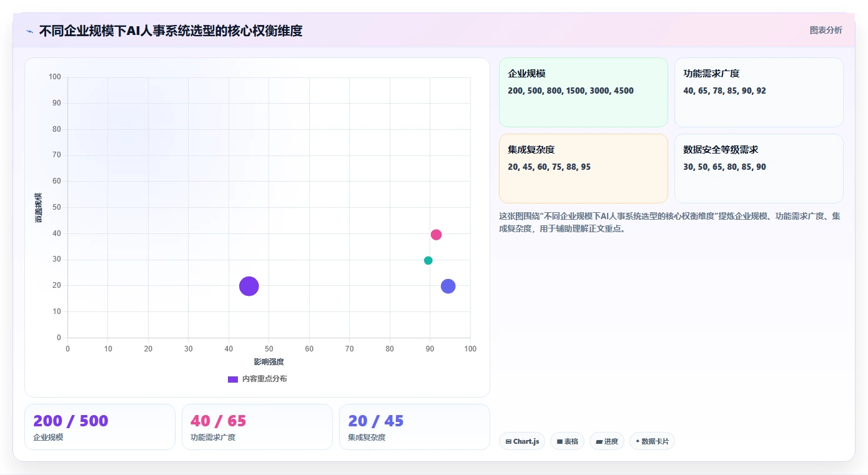Image resolution: width=868 pixels, height=475 pixels.
Task: Click the 覆盖规模 y-axis title
Action: [x=38, y=208]
